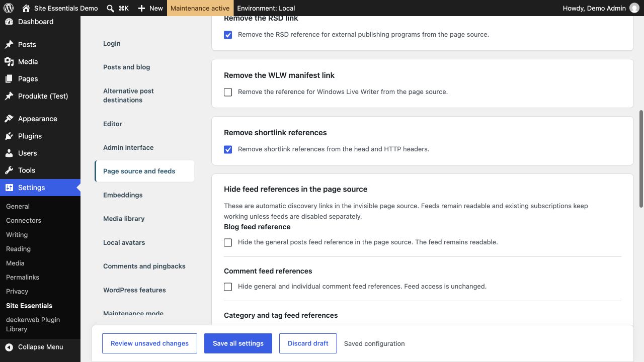Check Hide the general posts feed reference

click(228, 243)
